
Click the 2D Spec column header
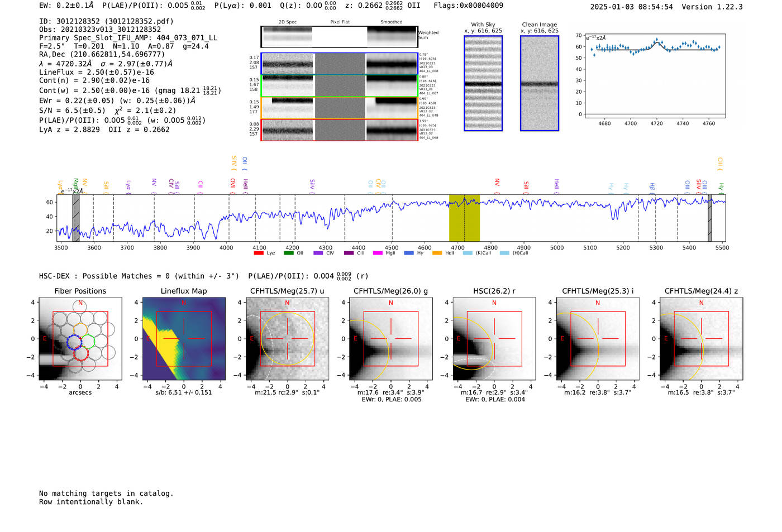[x=288, y=22]
